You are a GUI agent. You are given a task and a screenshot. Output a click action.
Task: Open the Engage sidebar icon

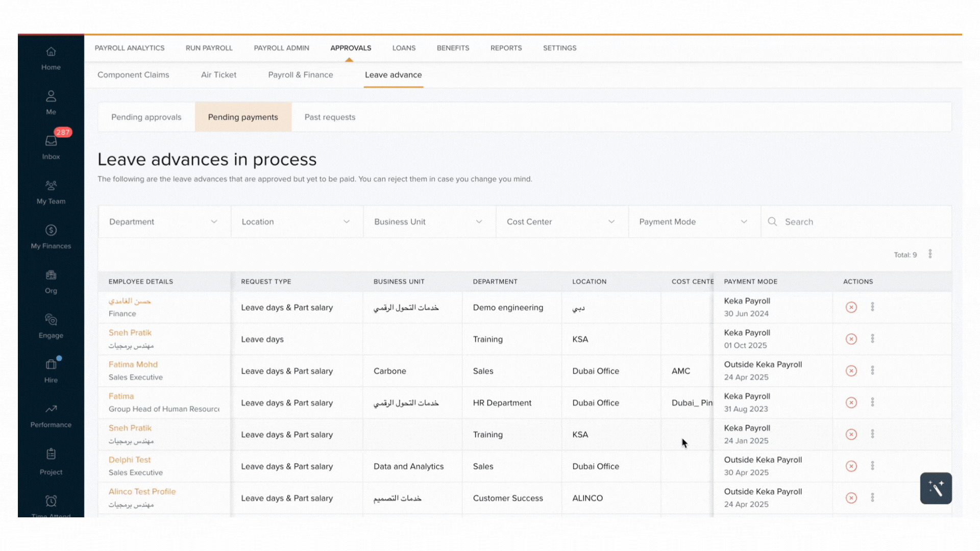pyautogui.click(x=51, y=320)
